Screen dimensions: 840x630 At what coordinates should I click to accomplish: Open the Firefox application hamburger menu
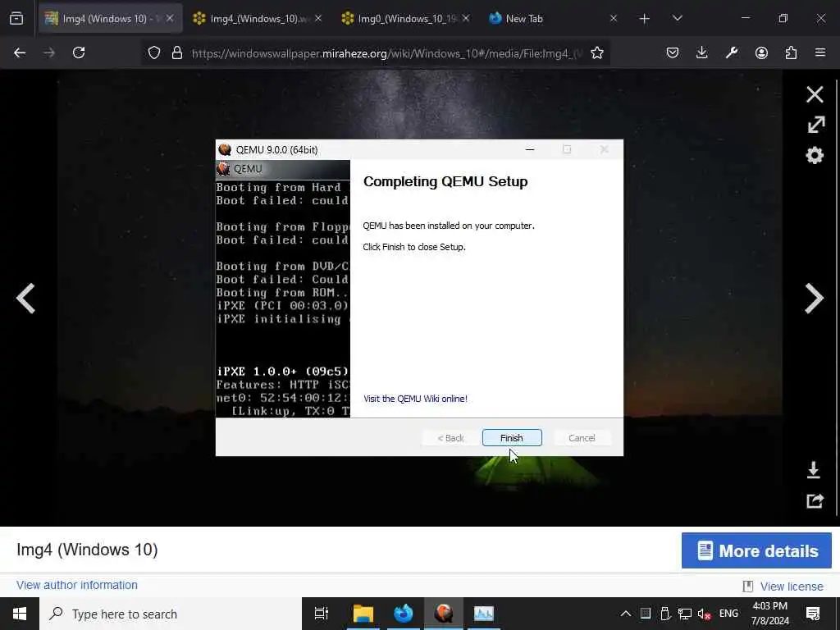820,52
